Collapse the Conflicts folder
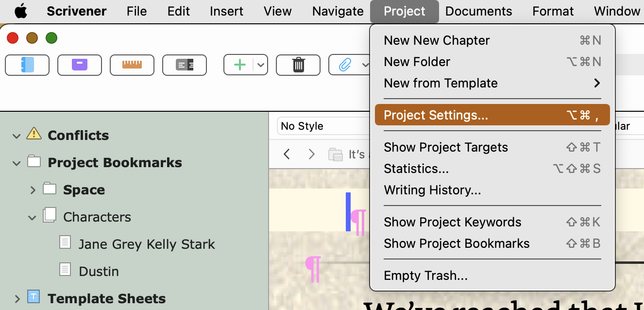The width and height of the screenshot is (644, 310). tap(17, 136)
